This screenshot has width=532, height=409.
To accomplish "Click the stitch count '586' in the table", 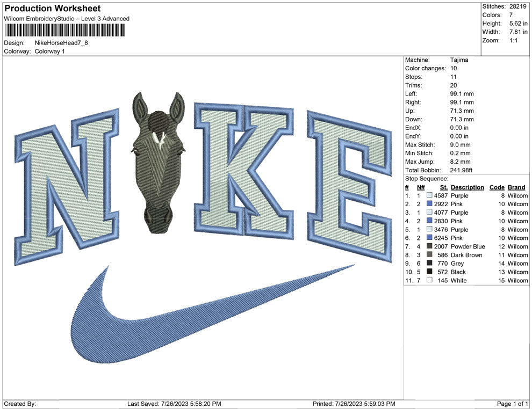I will tap(442, 255).
